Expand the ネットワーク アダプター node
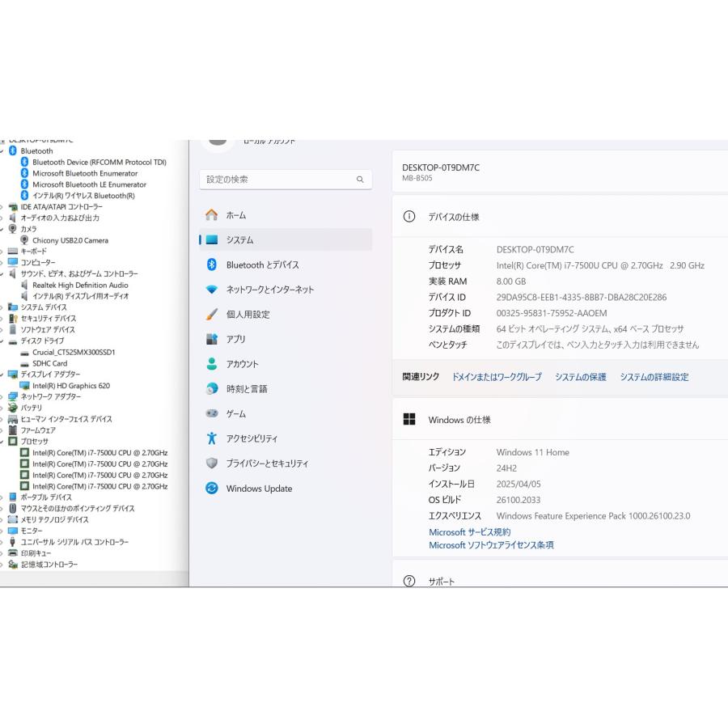The image size is (728, 728). coord(2,397)
